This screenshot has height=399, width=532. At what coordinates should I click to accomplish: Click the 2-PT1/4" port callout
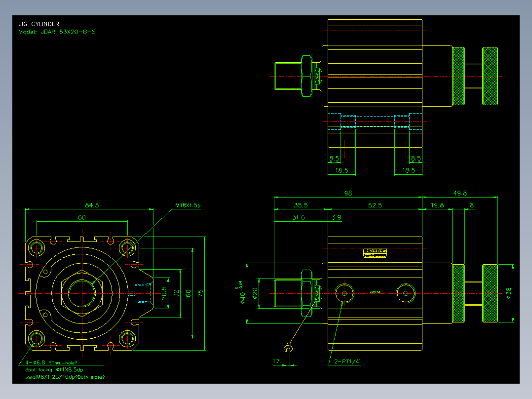click(x=348, y=361)
